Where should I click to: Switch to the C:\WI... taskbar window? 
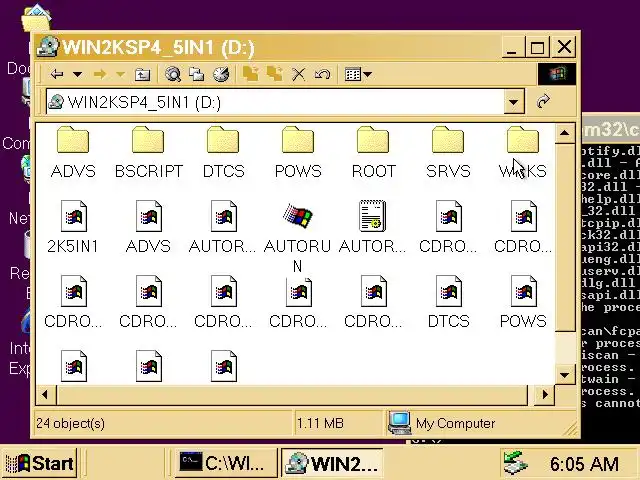[226, 463]
